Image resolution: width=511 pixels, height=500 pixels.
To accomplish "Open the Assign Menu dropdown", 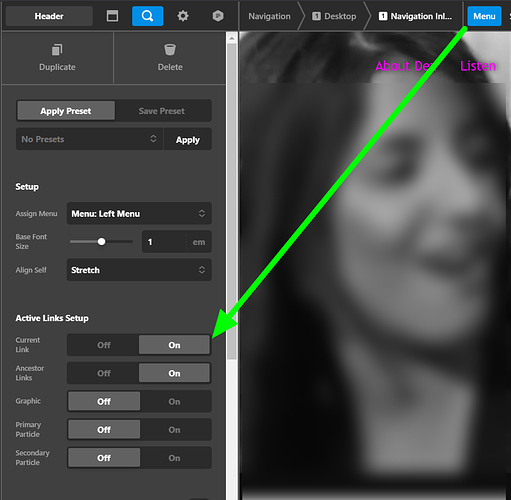I will 139,213.
